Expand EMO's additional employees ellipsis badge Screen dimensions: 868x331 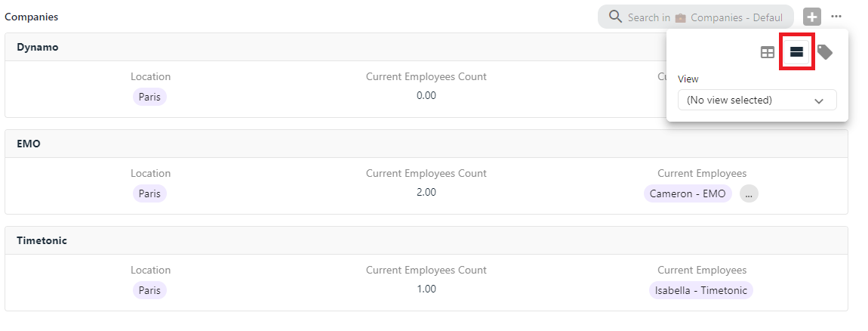749,193
